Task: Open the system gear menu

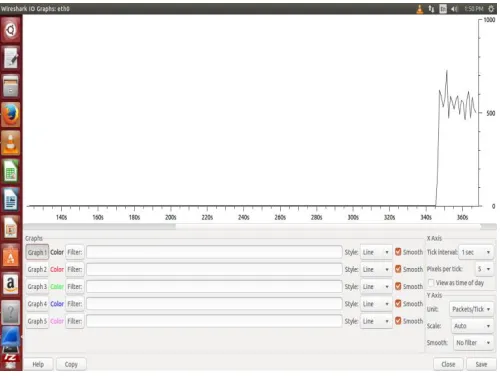Action: pyautogui.click(x=491, y=9)
